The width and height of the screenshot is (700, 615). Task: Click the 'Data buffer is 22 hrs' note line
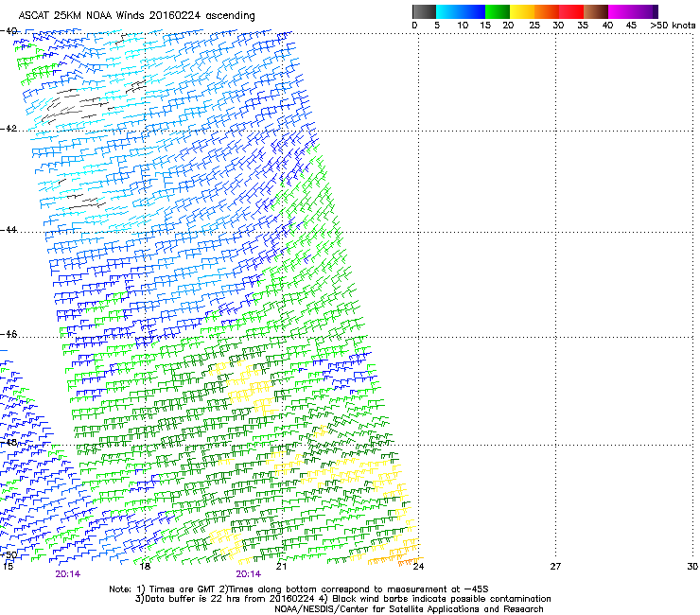342,599
